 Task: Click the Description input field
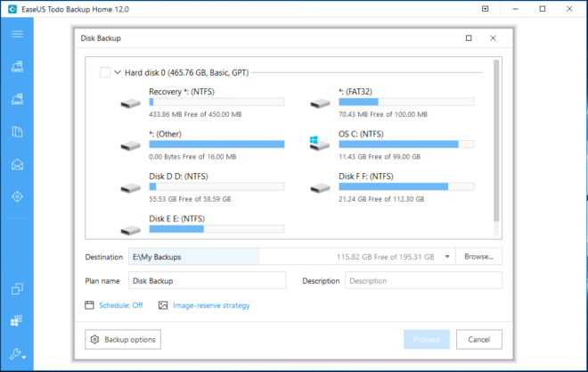click(x=423, y=280)
